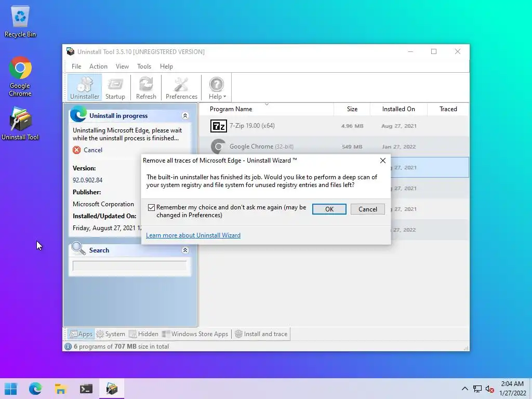
Task: Click the 7-Zip program icon
Action: point(219,126)
